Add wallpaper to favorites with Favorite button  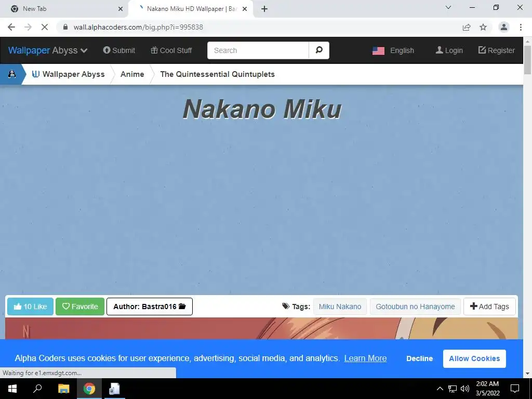tap(80, 307)
